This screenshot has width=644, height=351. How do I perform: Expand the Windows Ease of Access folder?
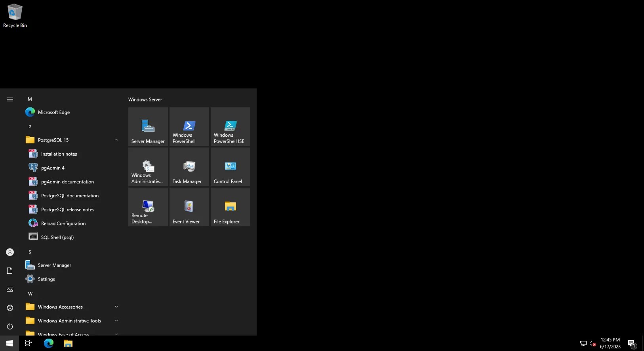pyautogui.click(x=71, y=333)
